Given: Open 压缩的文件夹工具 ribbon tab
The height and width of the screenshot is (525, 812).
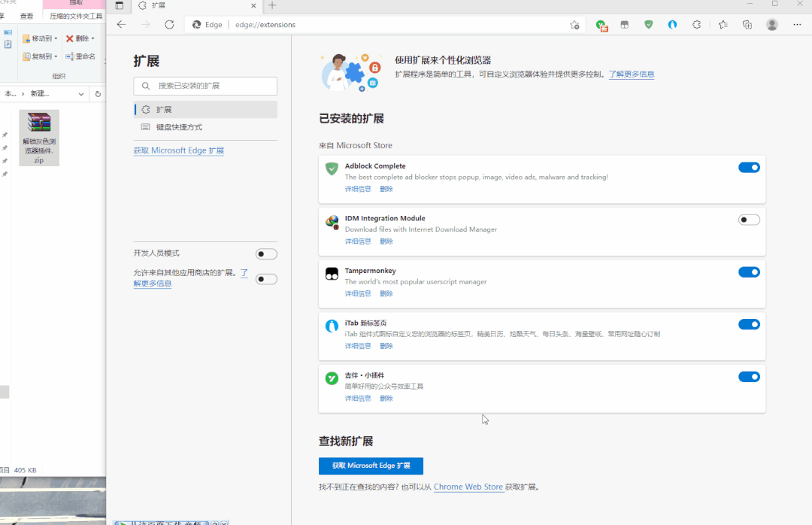Looking at the screenshot, I should click(76, 16).
